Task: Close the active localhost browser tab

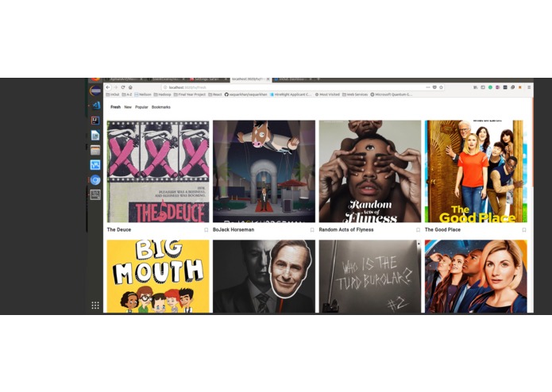Action: click(x=268, y=79)
